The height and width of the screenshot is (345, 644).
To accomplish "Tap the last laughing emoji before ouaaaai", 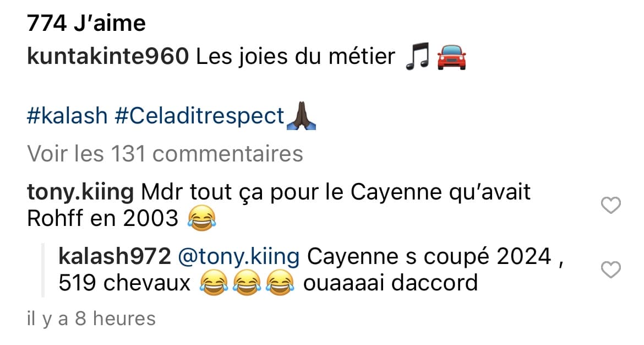I will point(280,283).
